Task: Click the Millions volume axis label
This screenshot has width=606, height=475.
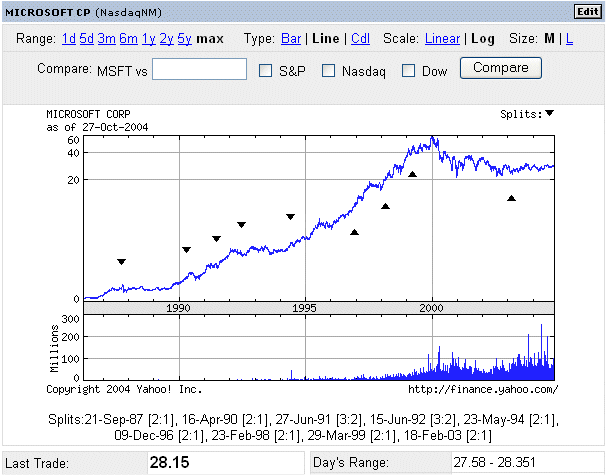Action: [54, 348]
